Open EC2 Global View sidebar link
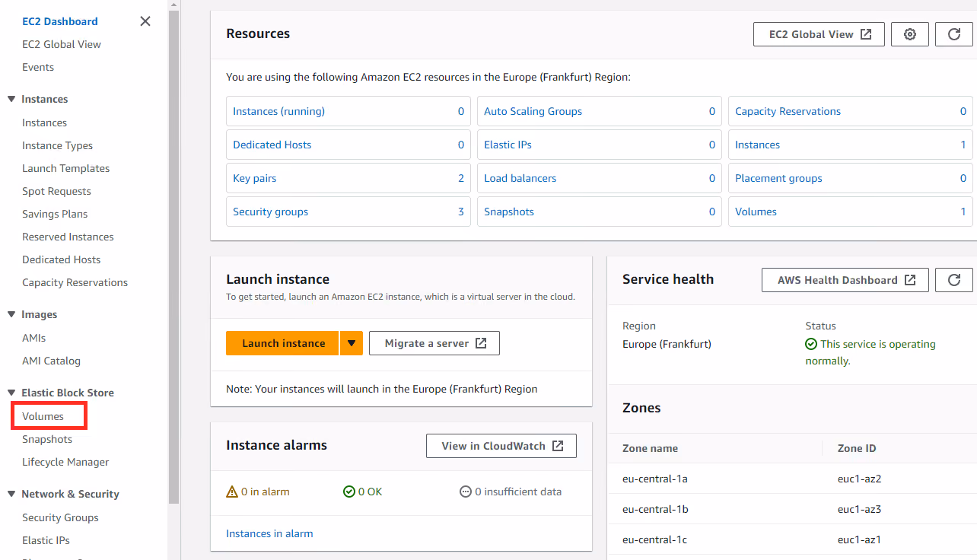This screenshot has height=560, width=977. coord(62,44)
